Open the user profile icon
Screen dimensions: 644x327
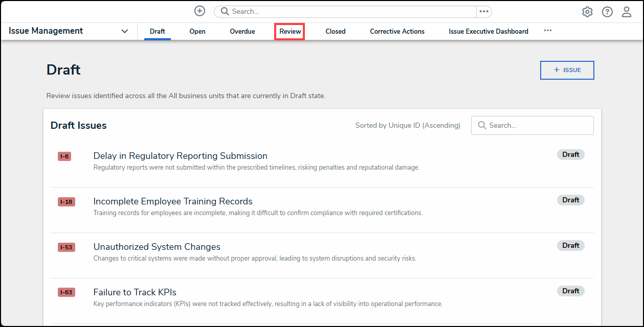(627, 12)
